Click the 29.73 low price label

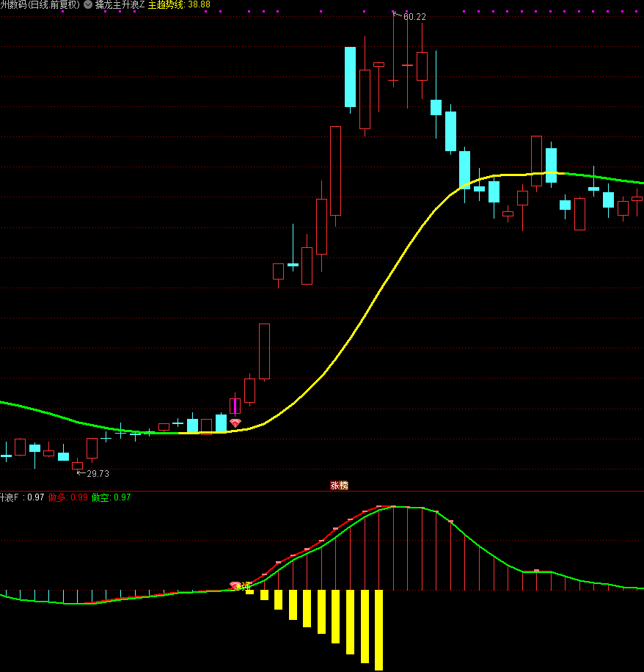[x=98, y=474]
